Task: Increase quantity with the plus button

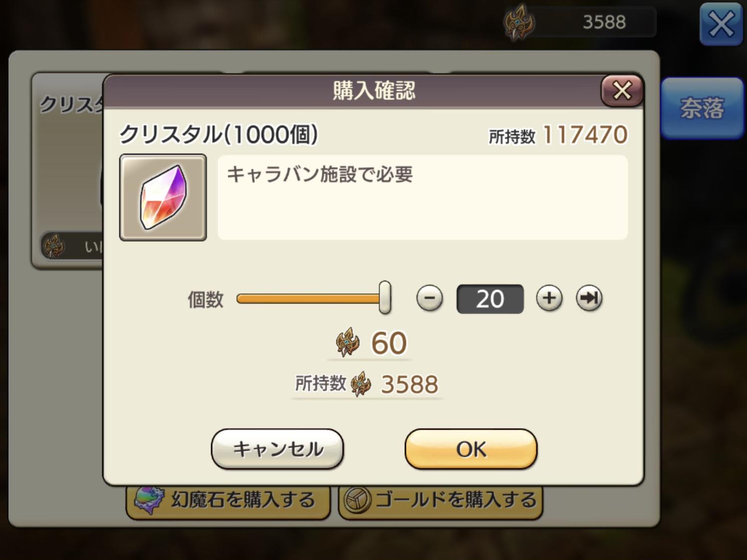Action: click(x=549, y=298)
